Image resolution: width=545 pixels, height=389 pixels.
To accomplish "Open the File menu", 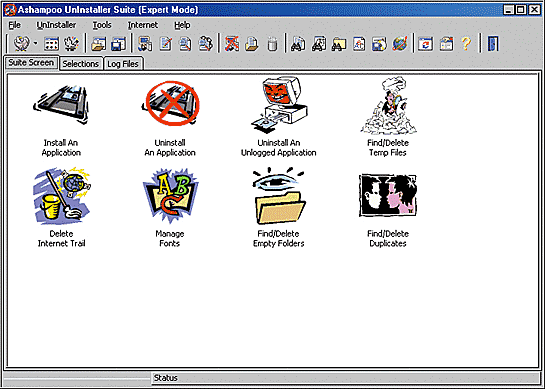I will coord(14,25).
